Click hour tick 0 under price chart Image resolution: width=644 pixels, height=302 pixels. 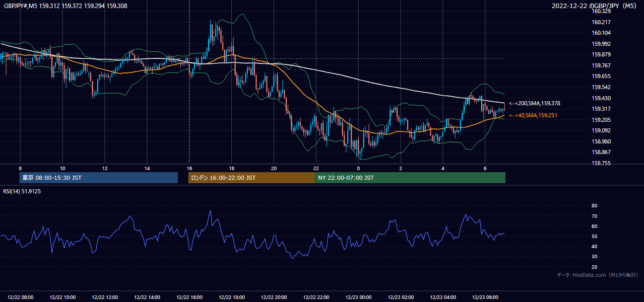coord(358,168)
